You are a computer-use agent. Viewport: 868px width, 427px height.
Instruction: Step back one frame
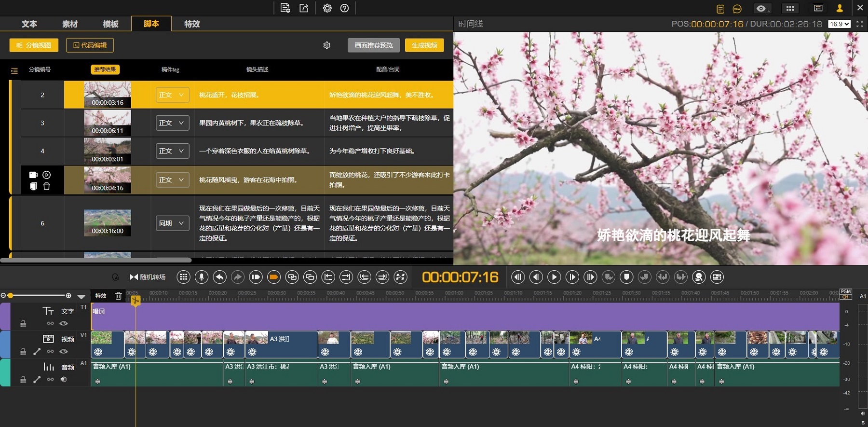point(536,277)
